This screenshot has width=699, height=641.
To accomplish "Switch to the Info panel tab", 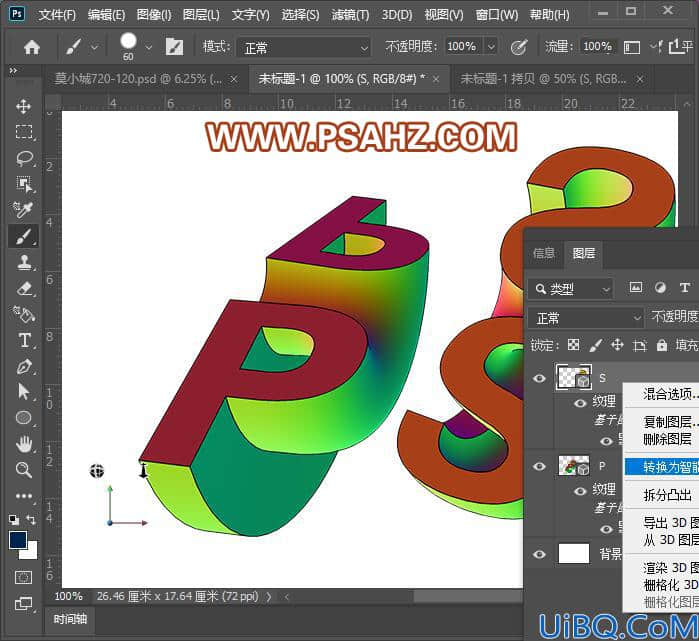I will tap(543, 253).
